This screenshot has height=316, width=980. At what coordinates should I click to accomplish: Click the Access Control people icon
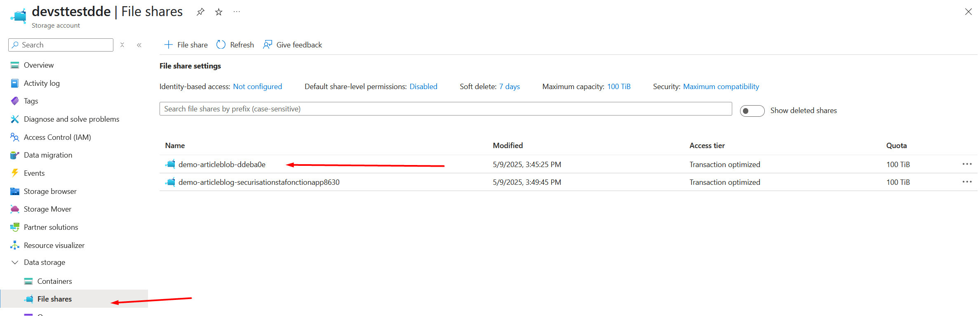(15, 137)
